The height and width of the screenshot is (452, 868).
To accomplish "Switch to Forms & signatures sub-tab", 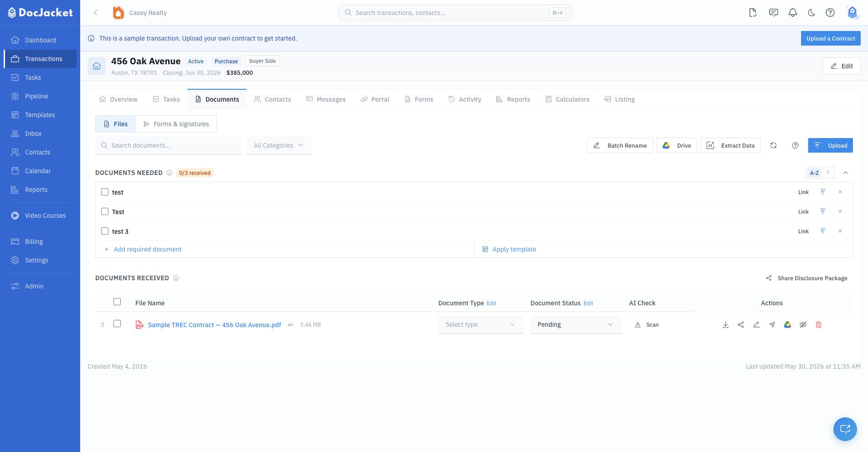I will (176, 124).
